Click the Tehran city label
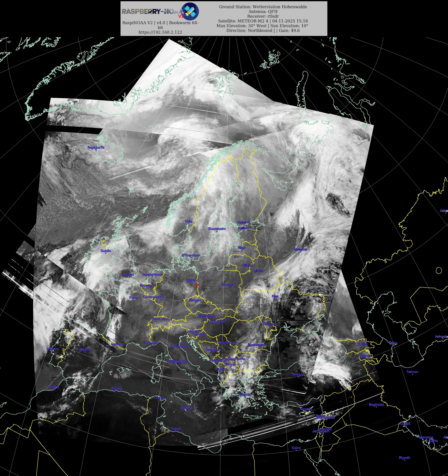448x476 pixels. coord(412,372)
